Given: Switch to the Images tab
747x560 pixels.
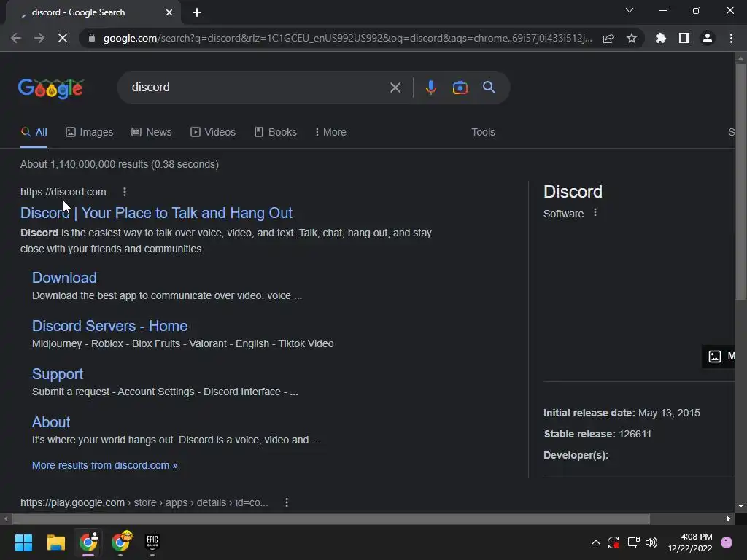Looking at the screenshot, I should coord(90,133).
